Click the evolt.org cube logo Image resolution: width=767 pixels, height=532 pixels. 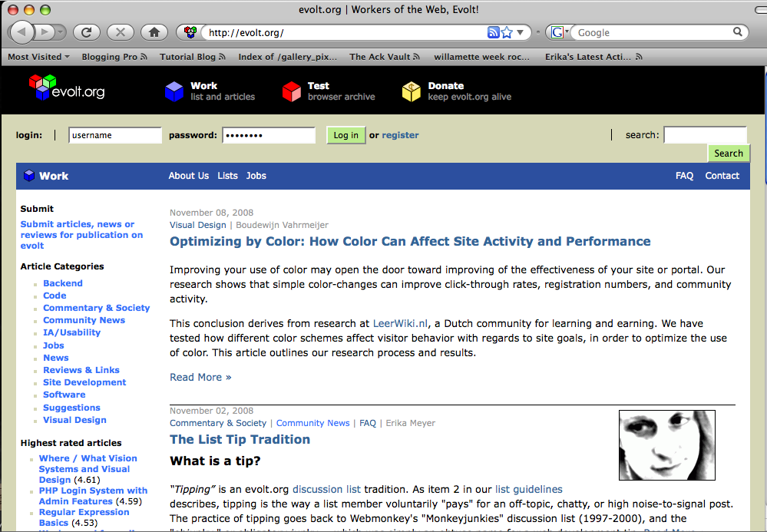pyautogui.click(x=43, y=86)
